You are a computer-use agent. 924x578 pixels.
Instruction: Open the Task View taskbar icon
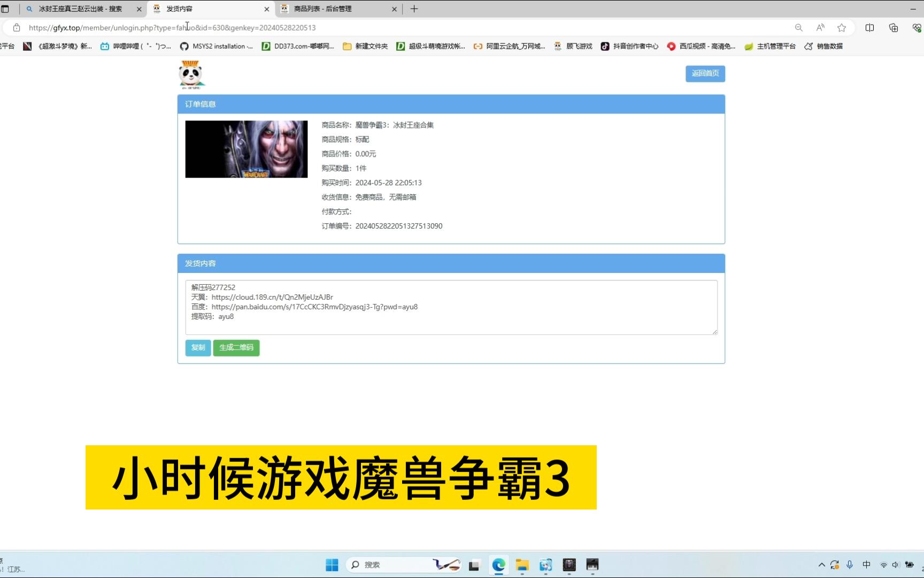(x=474, y=565)
